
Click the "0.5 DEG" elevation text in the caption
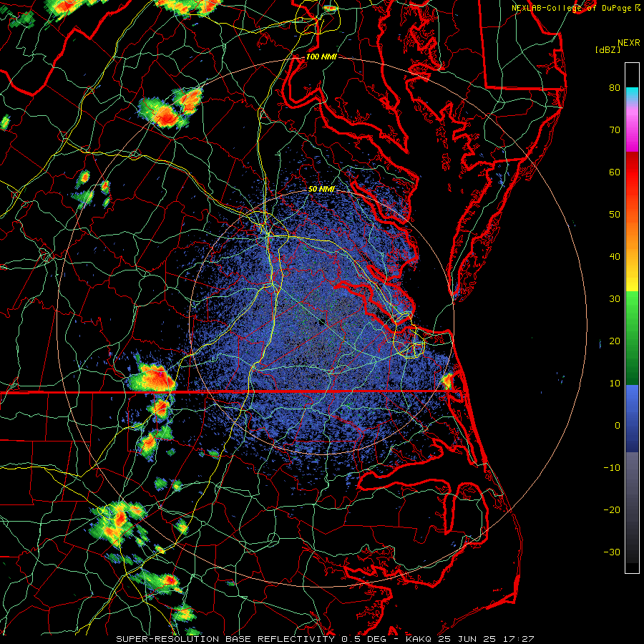tap(366, 639)
